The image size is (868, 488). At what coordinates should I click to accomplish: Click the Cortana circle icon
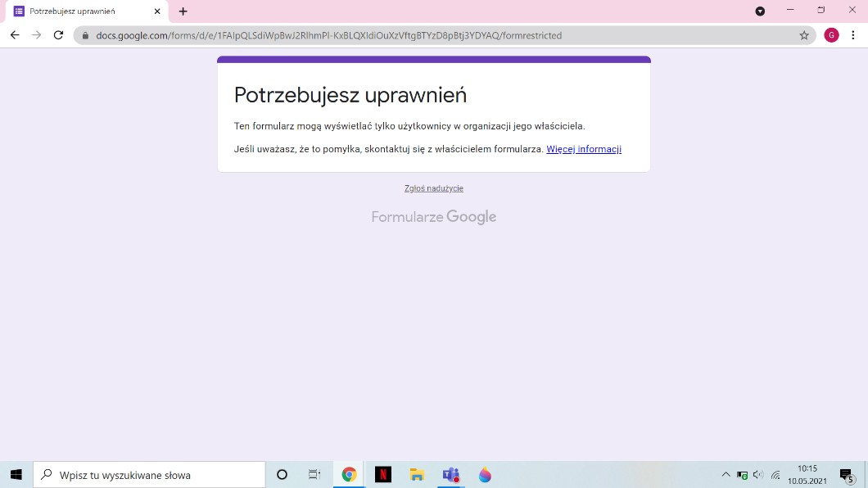click(283, 475)
